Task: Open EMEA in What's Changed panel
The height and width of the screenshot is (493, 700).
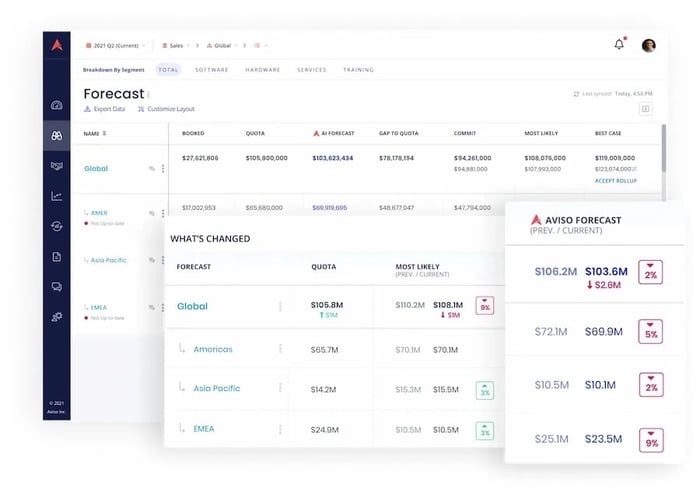Action: [x=204, y=429]
